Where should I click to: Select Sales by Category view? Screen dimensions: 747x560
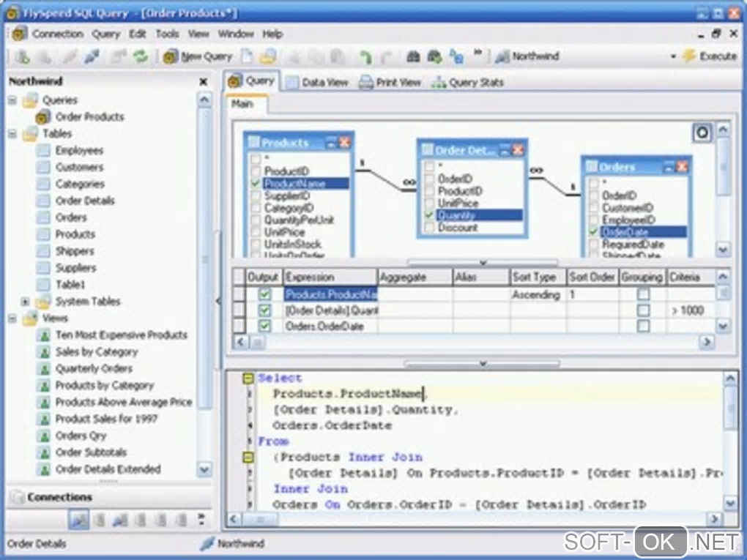pyautogui.click(x=97, y=352)
